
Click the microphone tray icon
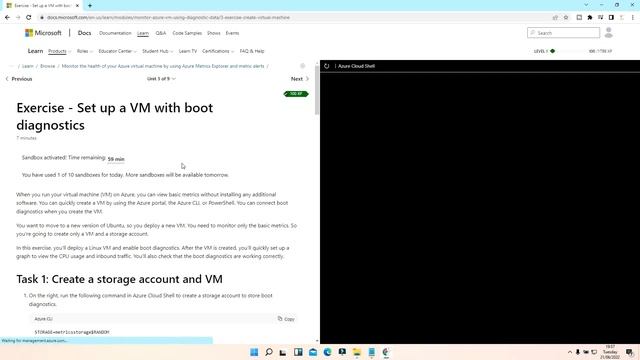(578, 352)
